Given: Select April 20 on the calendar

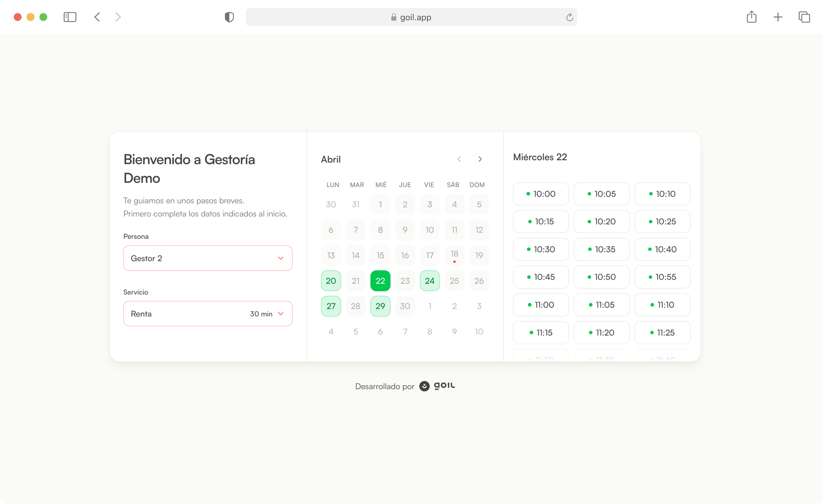Looking at the screenshot, I should tap(331, 281).
